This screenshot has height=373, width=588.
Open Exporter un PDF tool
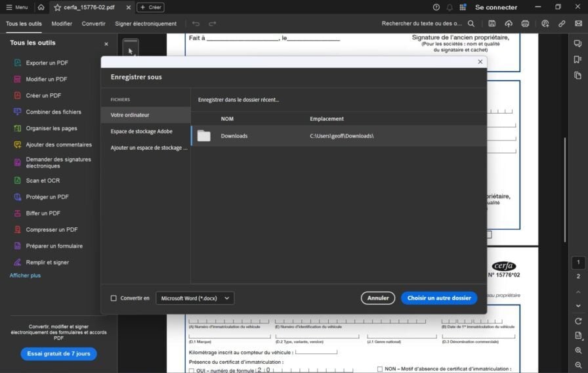click(x=47, y=62)
